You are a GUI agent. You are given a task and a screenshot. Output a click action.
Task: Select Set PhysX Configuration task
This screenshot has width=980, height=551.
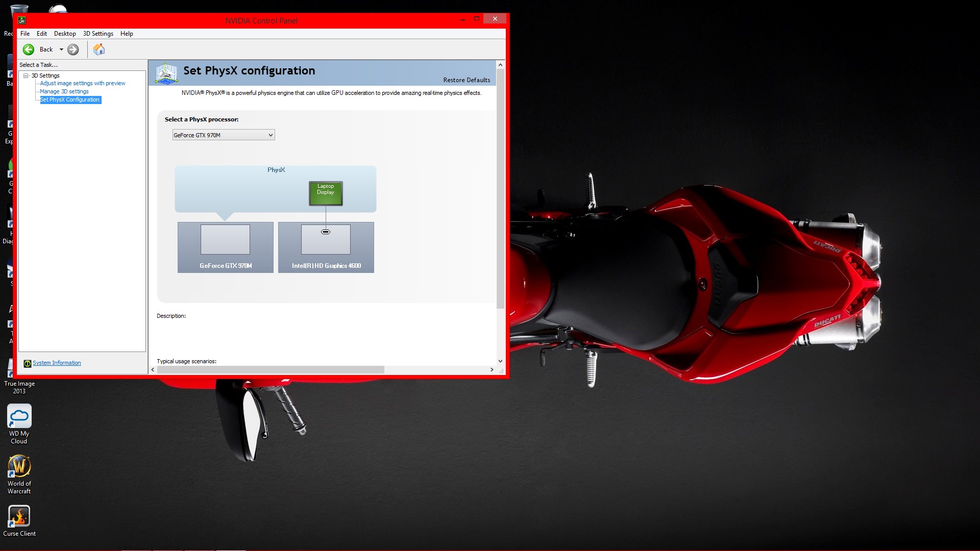point(70,99)
